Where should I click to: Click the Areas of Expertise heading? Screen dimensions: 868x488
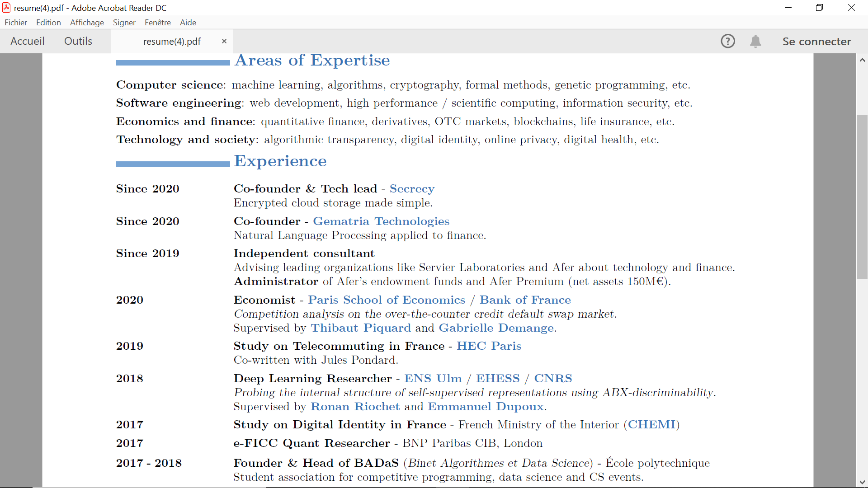[x=312, y=60]
